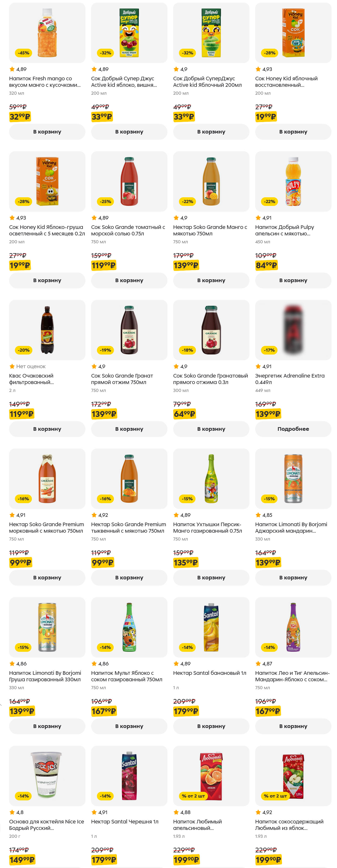Click star icon beside Нет оценок

coord(12,367)
